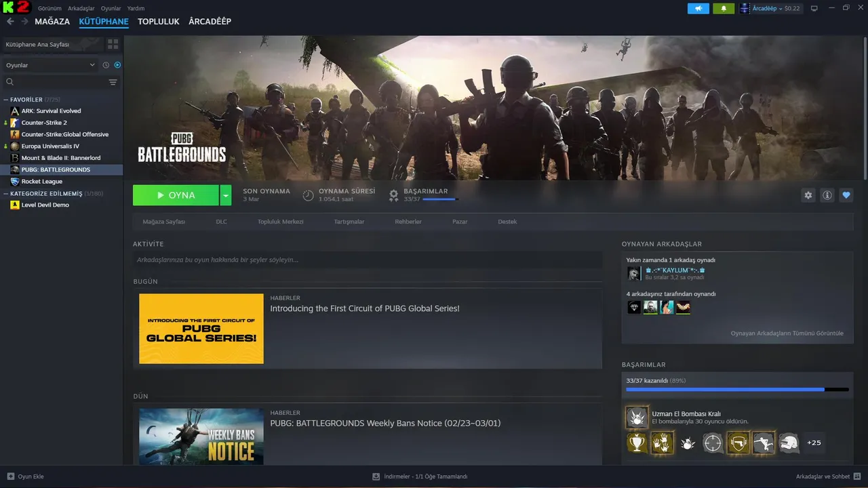Screen dimensions: 868x488
Task: Select Counter-Strike:Global Offensive entry
Action: tap(64, 134)
